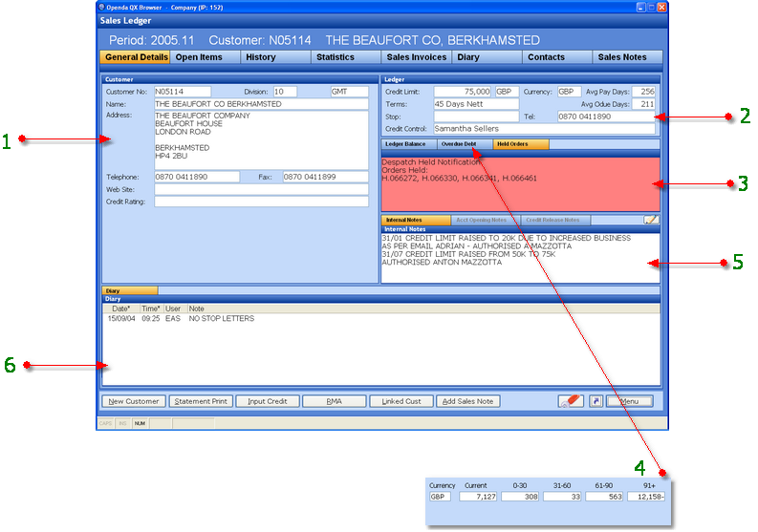Select the Acct Opening Notes sub-tab
The image size is (758, 532).
[x=486, y=220]
